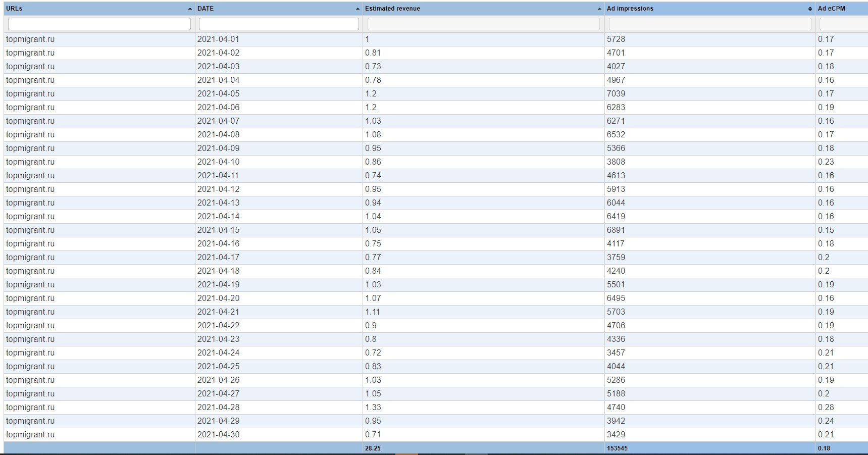Select the impressions value 4740
This screenshot has height=455, width=868.
tap(616, 408)
